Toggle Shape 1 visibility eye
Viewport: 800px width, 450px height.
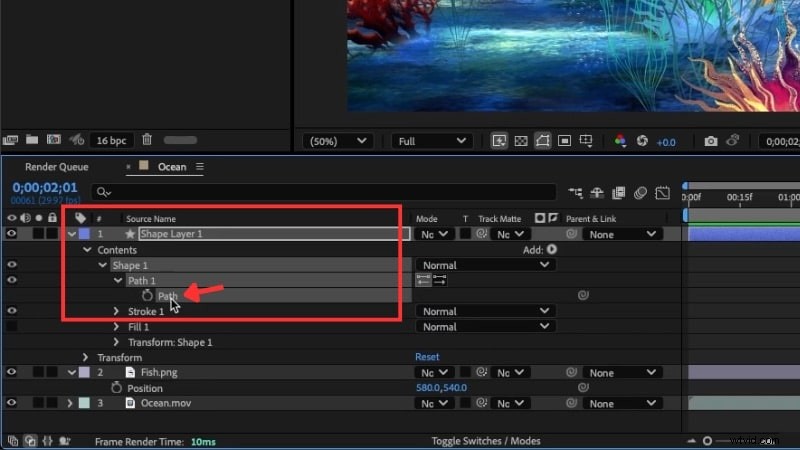tap(11, 265)
